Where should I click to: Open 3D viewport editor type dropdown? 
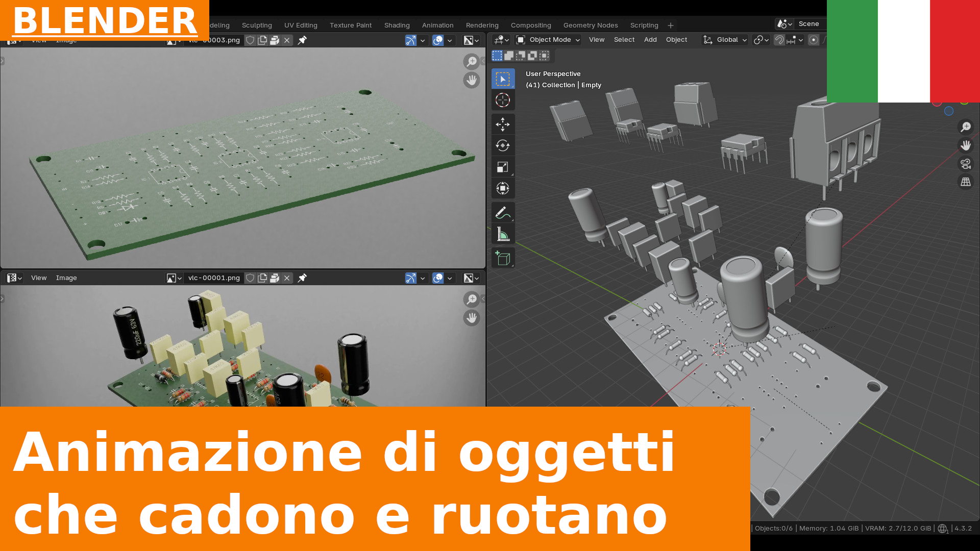[501, 40]
